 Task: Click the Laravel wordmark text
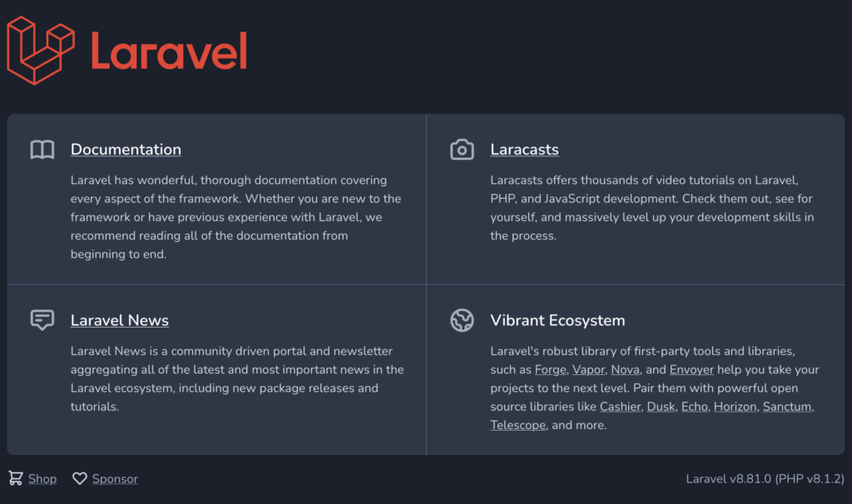[x=169, y=51]
